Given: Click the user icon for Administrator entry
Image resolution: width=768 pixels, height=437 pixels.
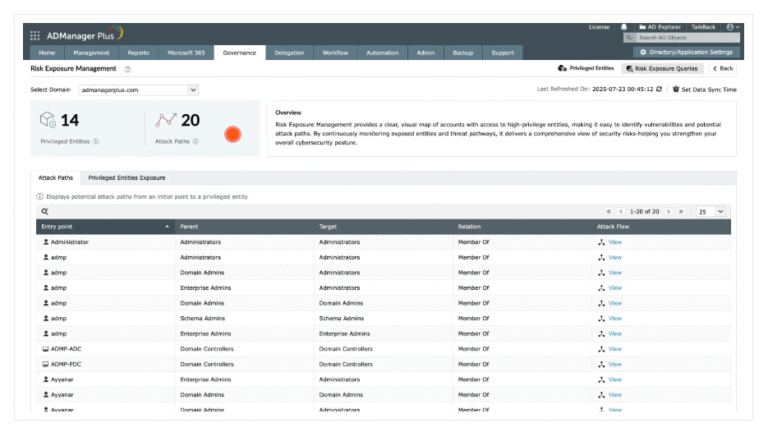Looking at the screenshot, I should [46, 242].
